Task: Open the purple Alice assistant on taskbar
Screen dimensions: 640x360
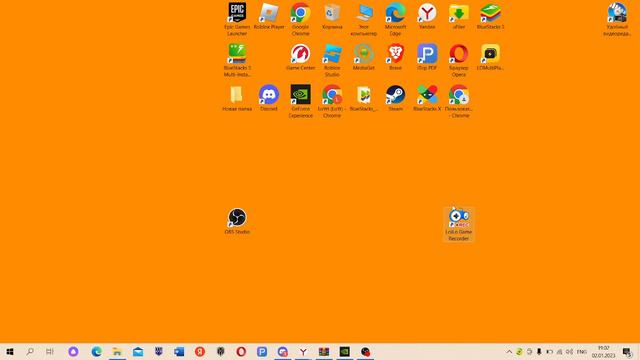Action: (73, 351)
